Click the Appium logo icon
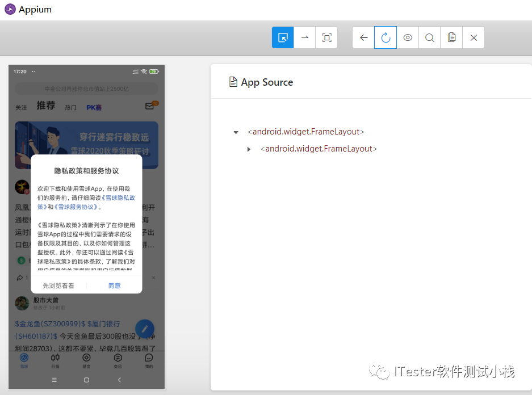 10,9
